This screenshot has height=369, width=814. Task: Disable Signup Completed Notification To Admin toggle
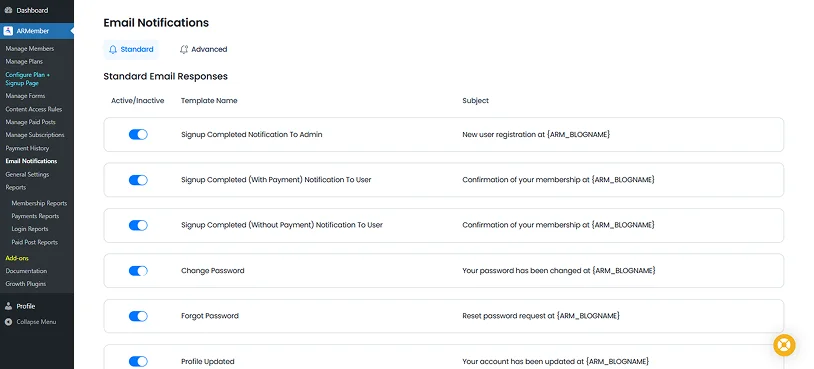click(x=138, y=134)
